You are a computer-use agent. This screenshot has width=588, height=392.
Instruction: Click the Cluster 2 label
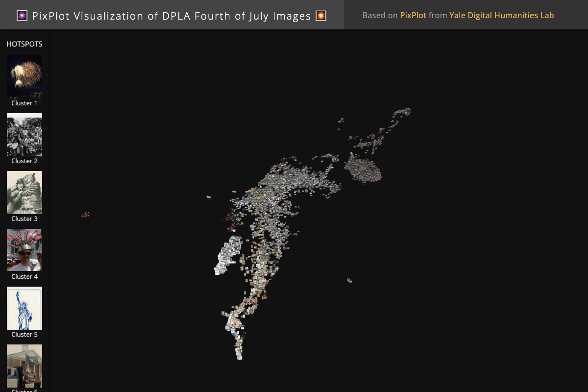[x=24, y=161]
